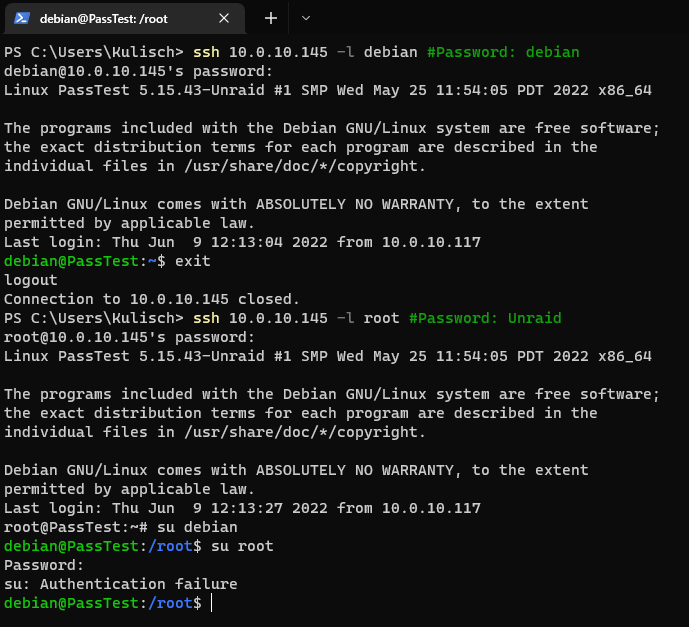Click the yellow 'ssh' in root login command
The image size is (689, 627).
pyautogui.click(x=206, y=318)
